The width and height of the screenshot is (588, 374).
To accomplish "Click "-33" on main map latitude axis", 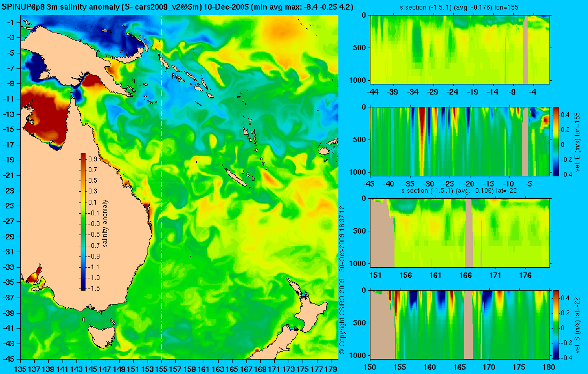I will 9,267.
